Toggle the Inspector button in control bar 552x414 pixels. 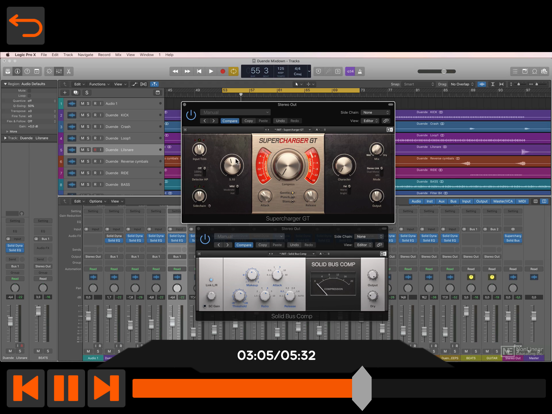click(17, 71)
